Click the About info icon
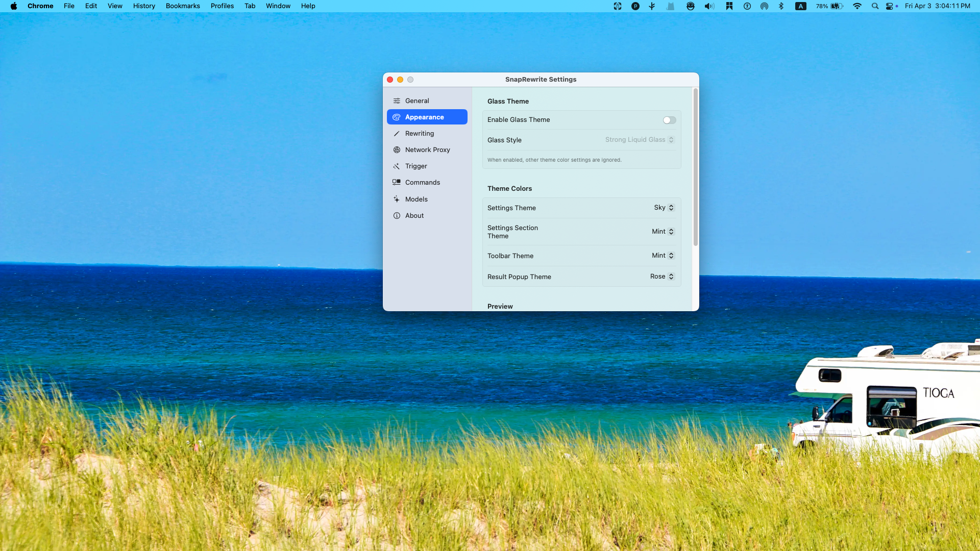 coord(397,216)
